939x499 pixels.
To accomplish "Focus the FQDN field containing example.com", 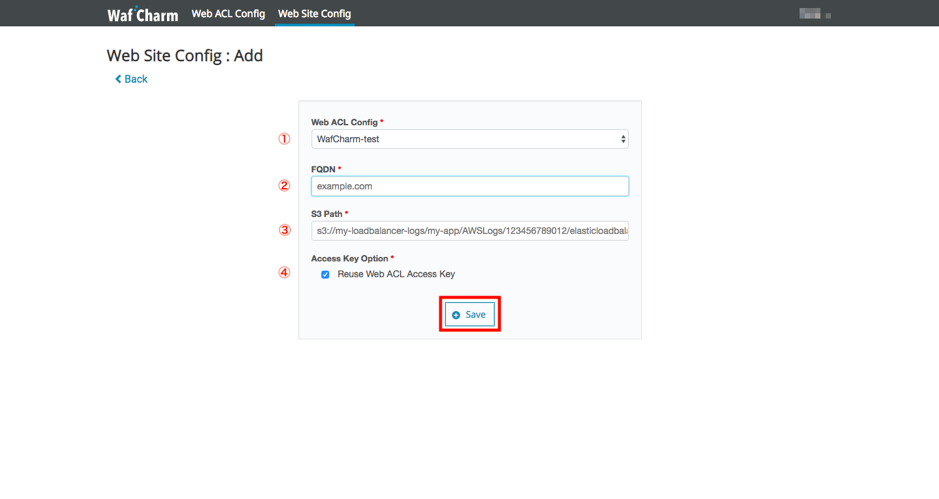I will [469, 186].
